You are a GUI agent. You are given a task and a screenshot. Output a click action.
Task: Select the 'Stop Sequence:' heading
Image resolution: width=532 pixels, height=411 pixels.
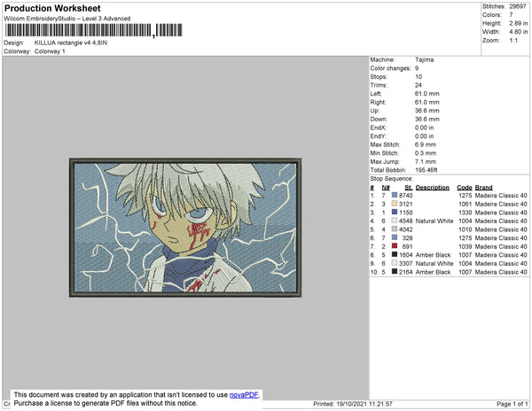[x=392, y=179]
